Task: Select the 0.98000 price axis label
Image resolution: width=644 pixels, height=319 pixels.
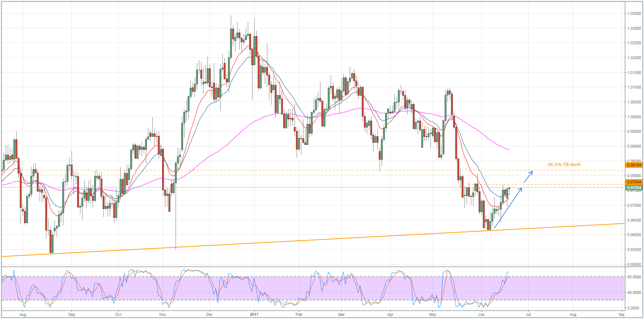Action: point(634,176)
